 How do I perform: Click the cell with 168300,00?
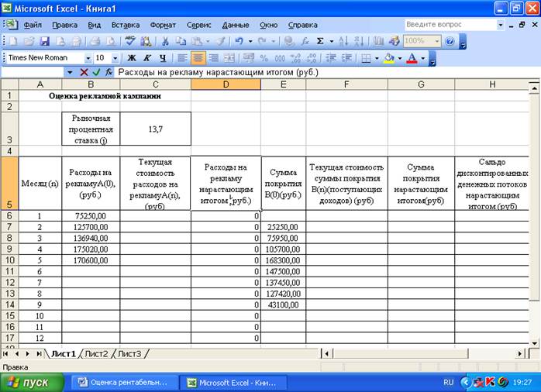click(x=283, y=260)
